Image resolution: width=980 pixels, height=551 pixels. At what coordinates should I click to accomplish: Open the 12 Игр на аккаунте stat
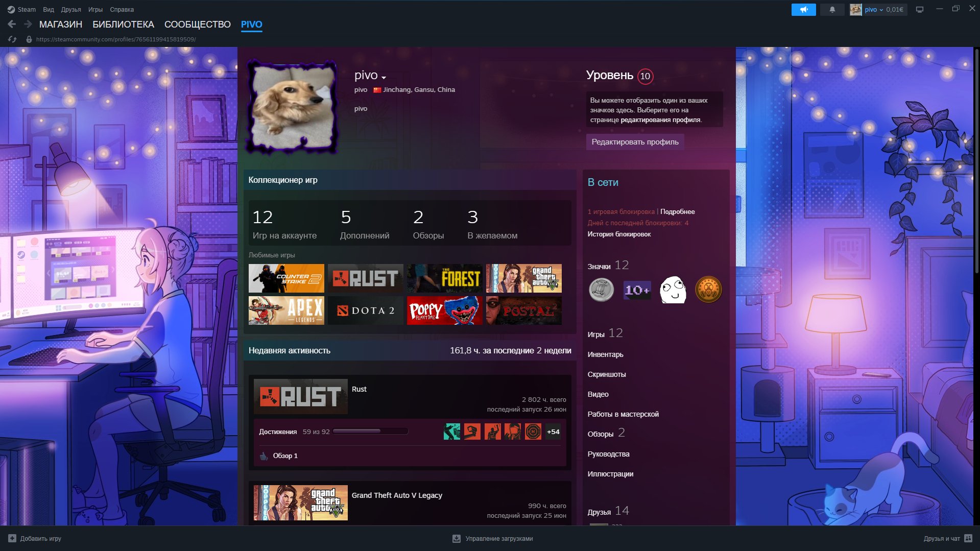point(284,224)
